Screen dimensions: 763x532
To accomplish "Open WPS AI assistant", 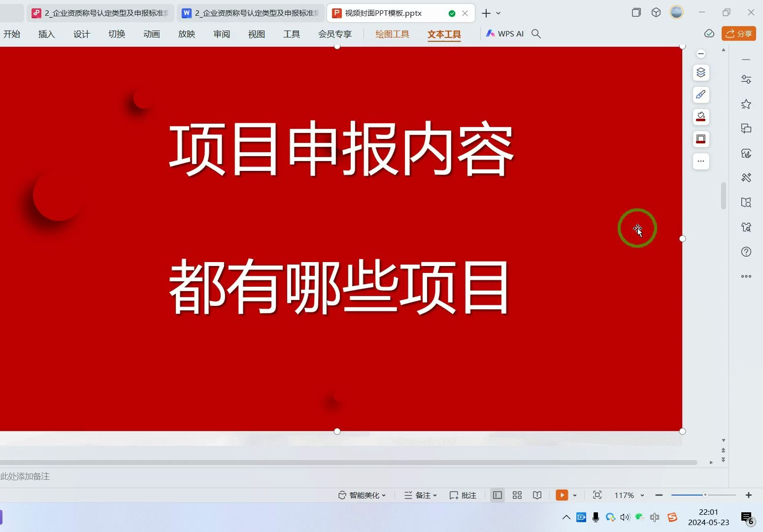I will tap(505, 34).
